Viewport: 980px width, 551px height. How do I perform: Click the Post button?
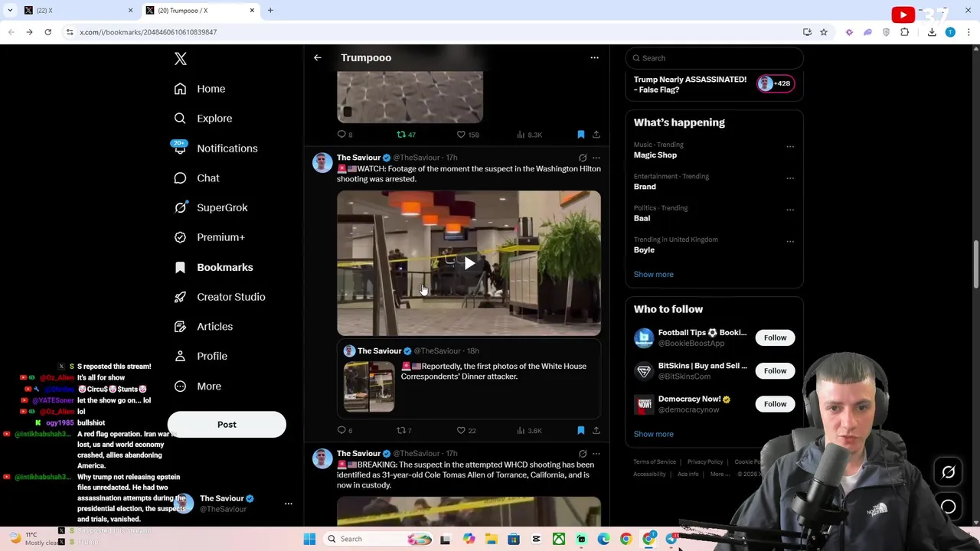click(227, 425)
